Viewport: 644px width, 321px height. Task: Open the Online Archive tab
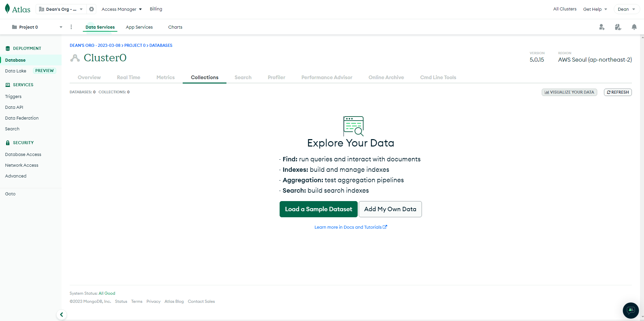[386, 77]
